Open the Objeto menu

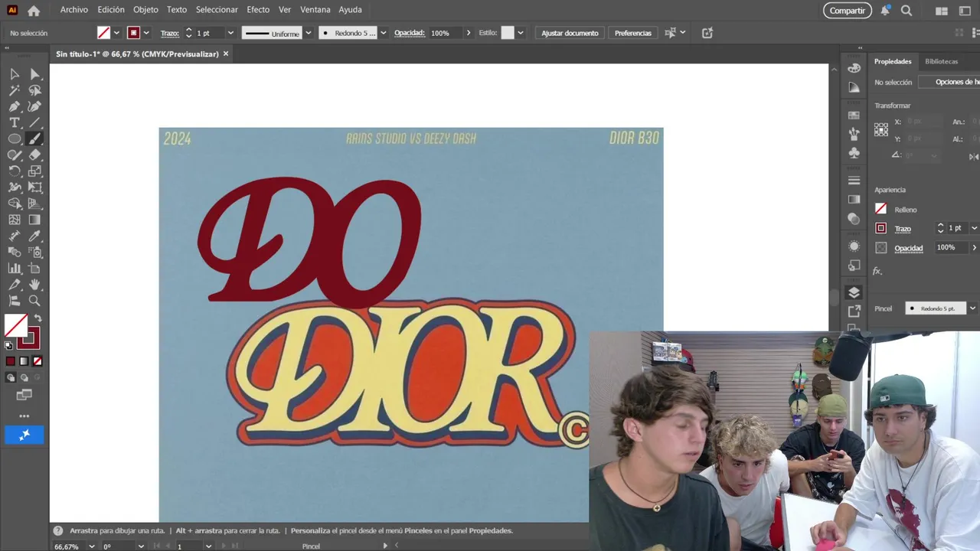pyautogui.click(x=145, y=10)
